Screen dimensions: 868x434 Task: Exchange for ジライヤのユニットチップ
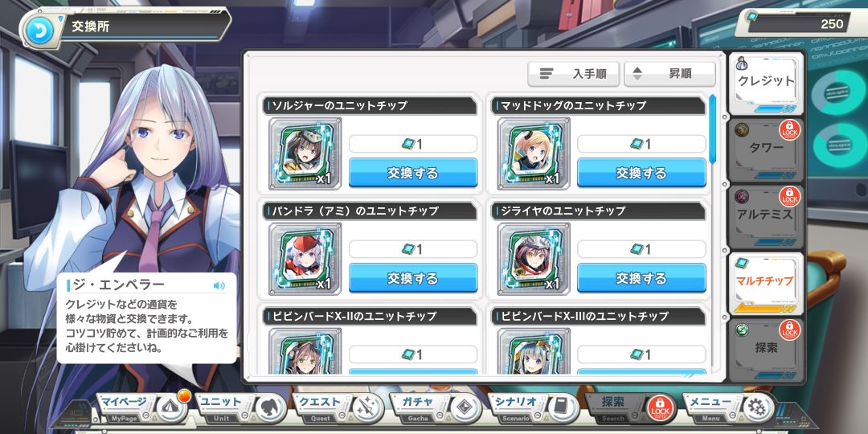click(641, 278)
